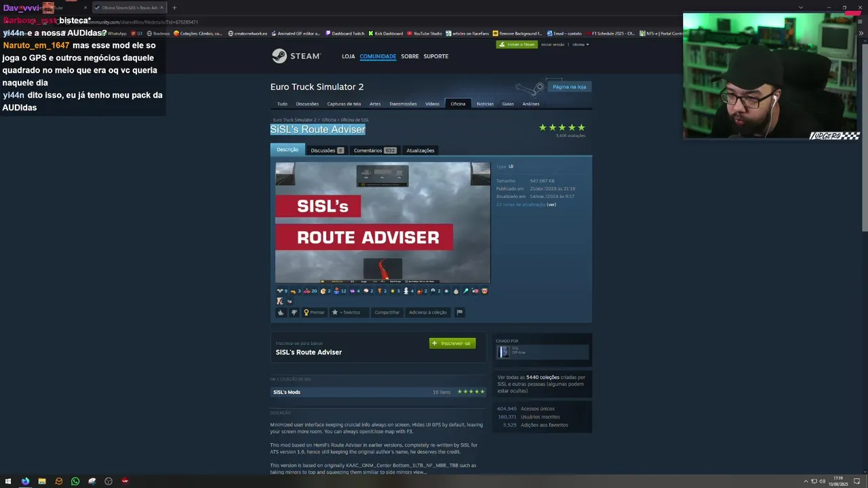
Task: Open WhatsApp from the Windows taskbar
Action: [x=75, y=481]
